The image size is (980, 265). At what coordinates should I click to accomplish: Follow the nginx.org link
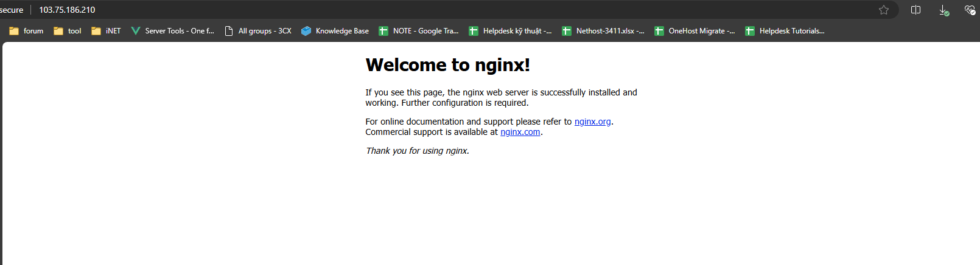click(x=592, y=122)
